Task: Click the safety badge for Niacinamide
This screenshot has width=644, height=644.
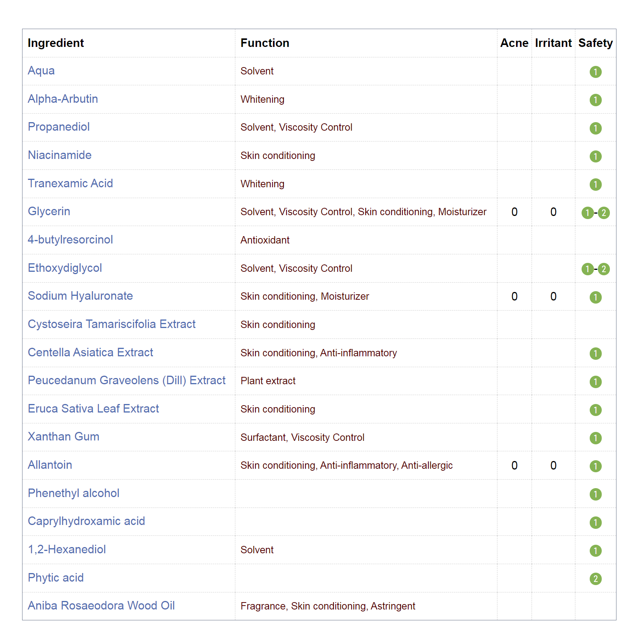Action: pyautogui.click(x=595, y=156)
